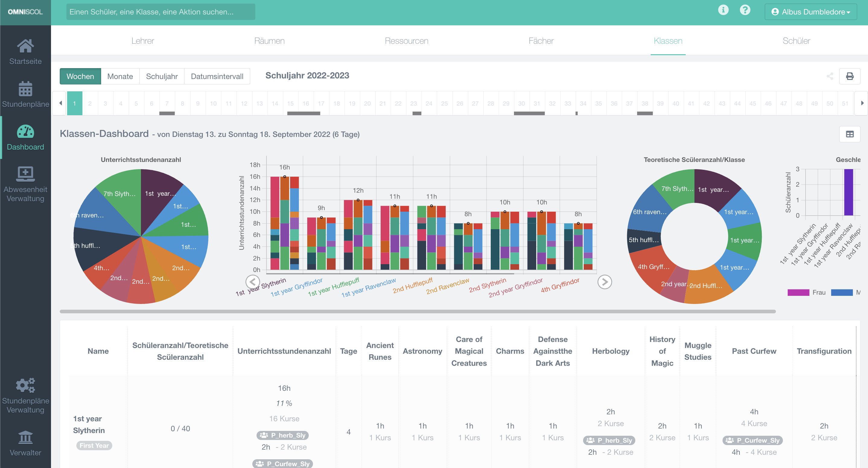Advance the bar chart with the right arrow

605,282
